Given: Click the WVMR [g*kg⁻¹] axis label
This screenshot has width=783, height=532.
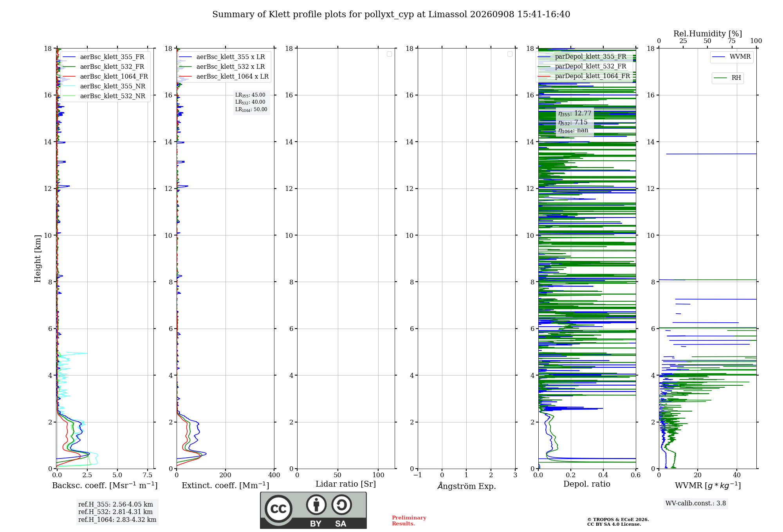Looking at the screenshot, I should [x=708, y=485].
